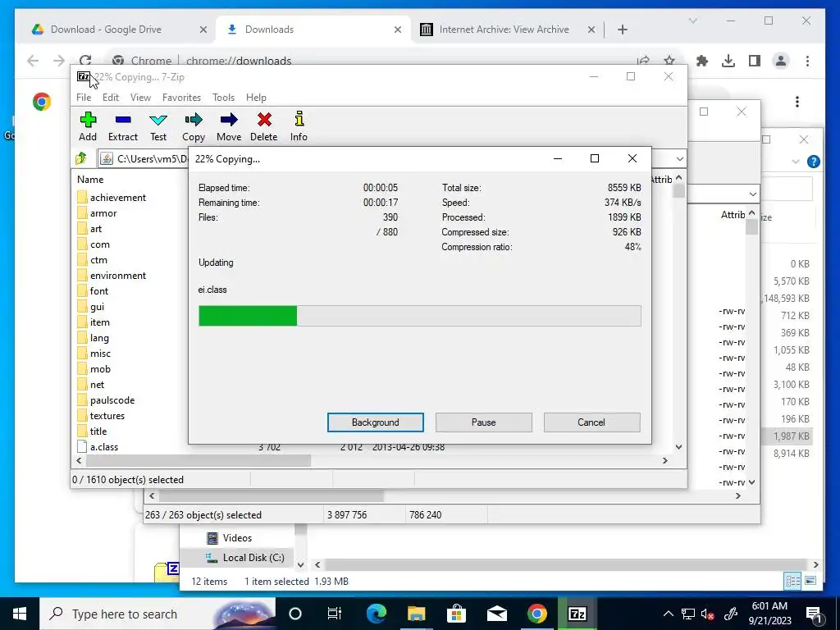Click the Name column header
The width and height of the screenshot is (840, 630).
pyautogui.click(x=90, y=180)
